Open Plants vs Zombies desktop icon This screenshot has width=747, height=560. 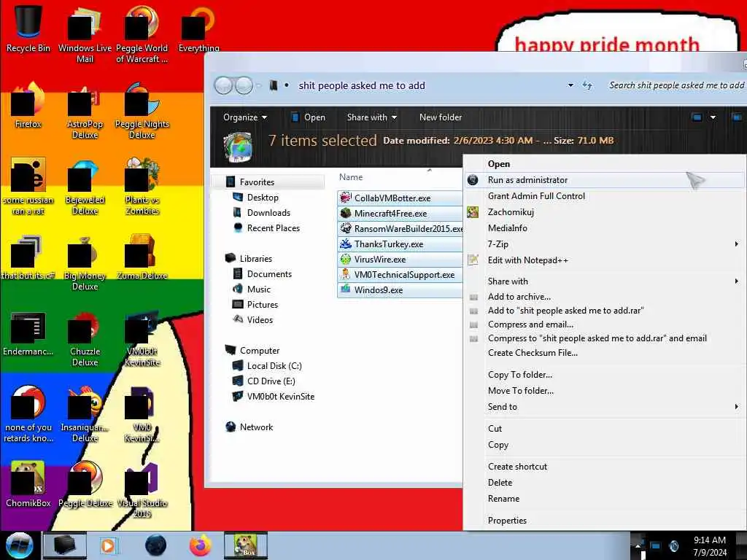142,187
